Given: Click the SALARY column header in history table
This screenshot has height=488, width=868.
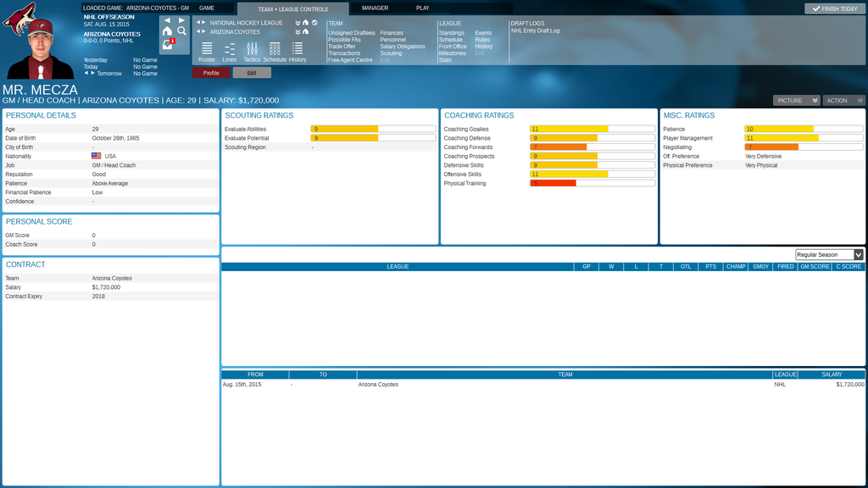Looking at the screenshot, I should [x=832, y=374].
